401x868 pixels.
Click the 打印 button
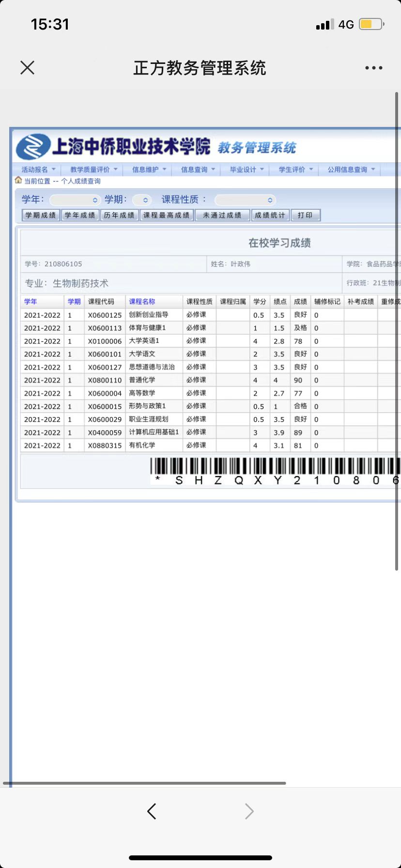pos(305,215)
